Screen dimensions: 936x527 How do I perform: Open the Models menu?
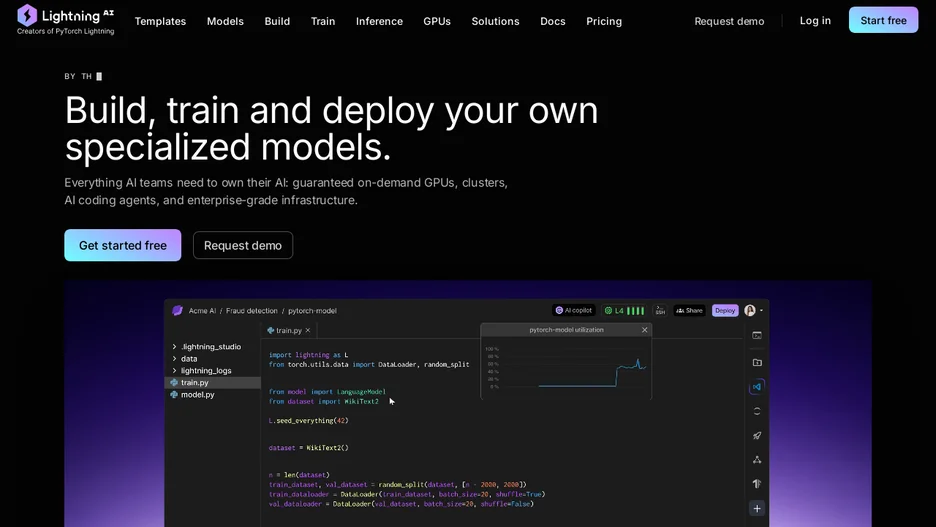click(x=225, y=21)
